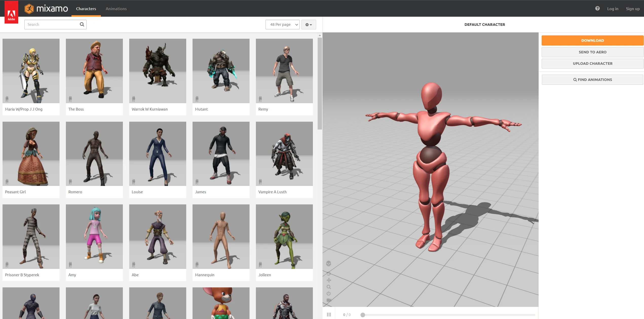Click rigged figure icon on James thumbnail

197,181
